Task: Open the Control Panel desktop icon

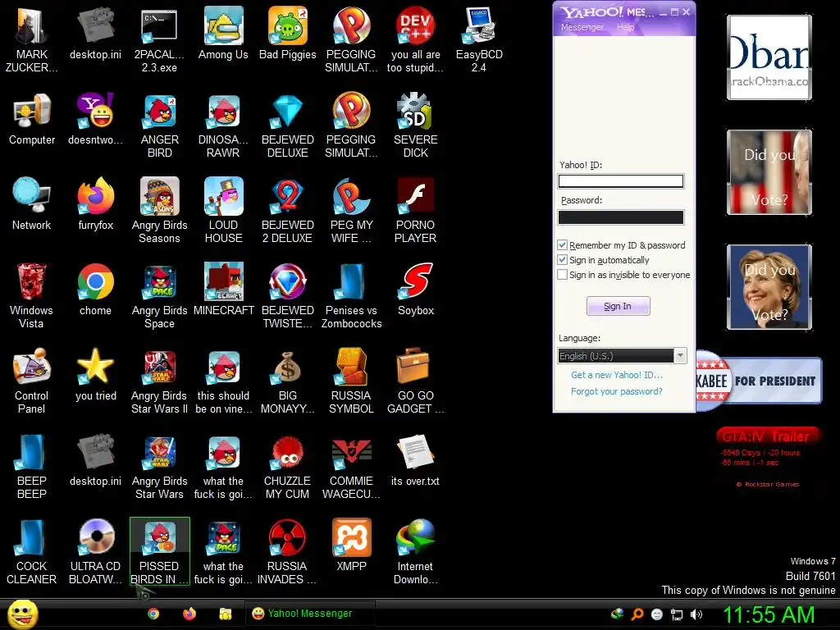Action: click(x=32, y=381)
